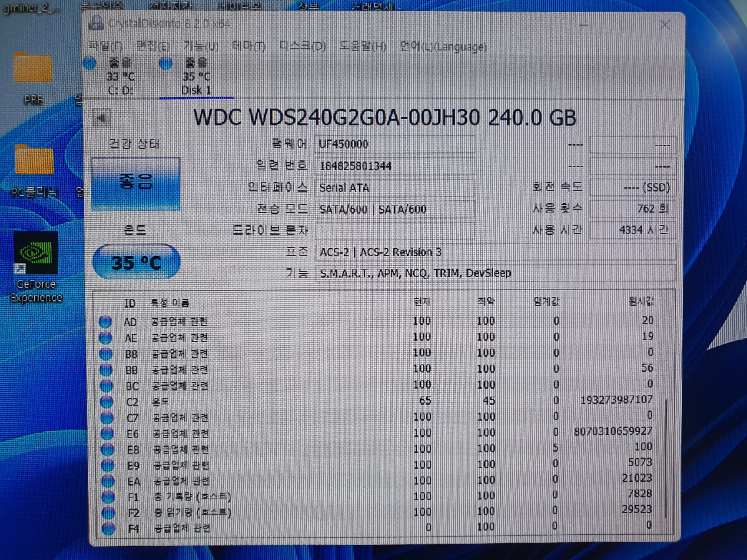The height and width of the screenshot is (560, 747).
Task: Click the status circle for attribute AE
Action: coord(105,338)
